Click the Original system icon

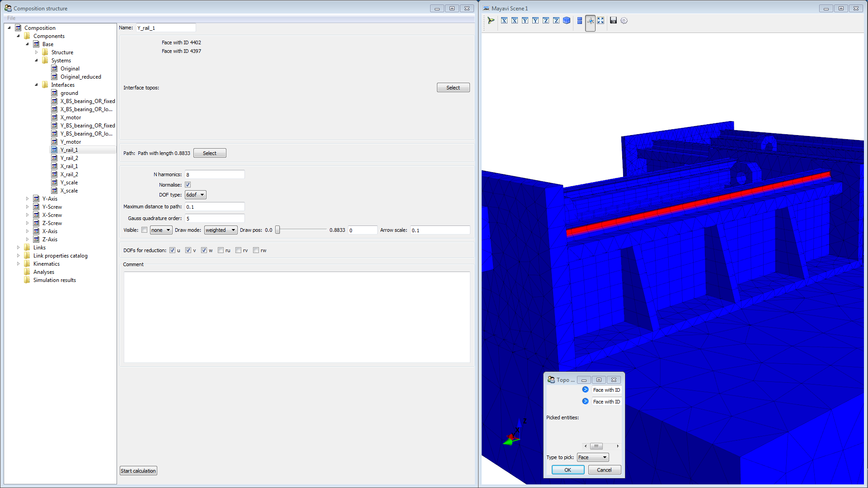(x=54, y=69)
